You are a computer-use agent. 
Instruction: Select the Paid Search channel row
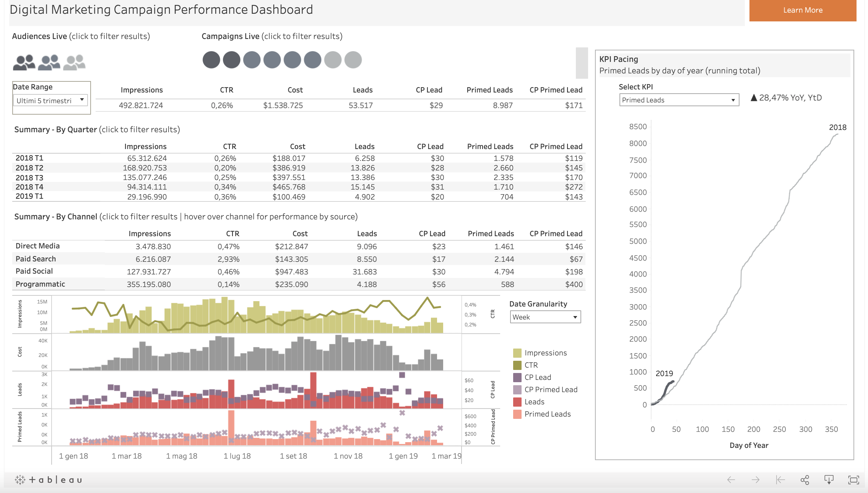tap(36, 259)
